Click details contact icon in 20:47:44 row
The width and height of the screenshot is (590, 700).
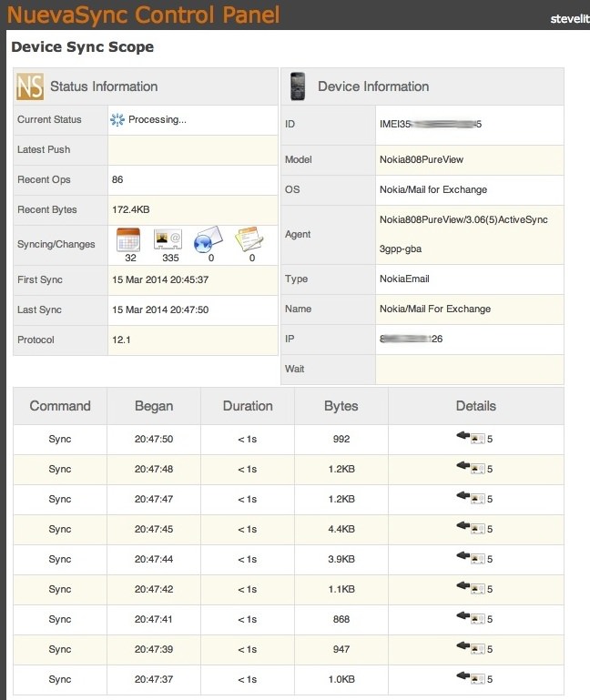477,559
